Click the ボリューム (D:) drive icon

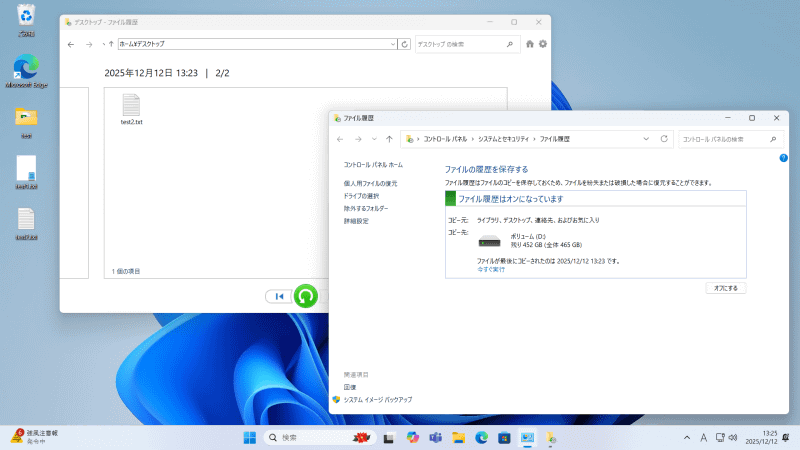pos(489,241)
